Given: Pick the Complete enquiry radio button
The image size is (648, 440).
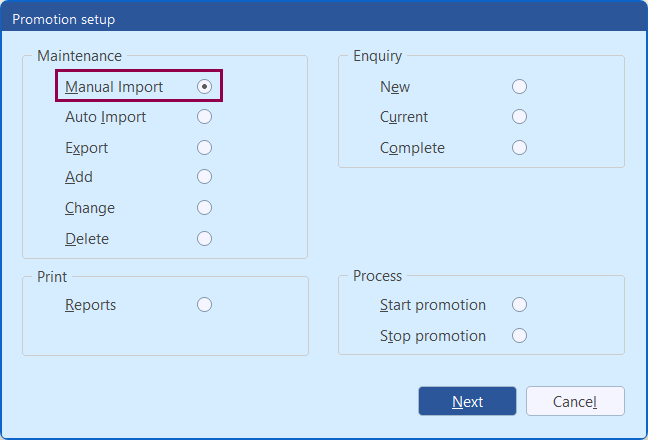Looking at the screenshot, I should [x=519, y=148].
